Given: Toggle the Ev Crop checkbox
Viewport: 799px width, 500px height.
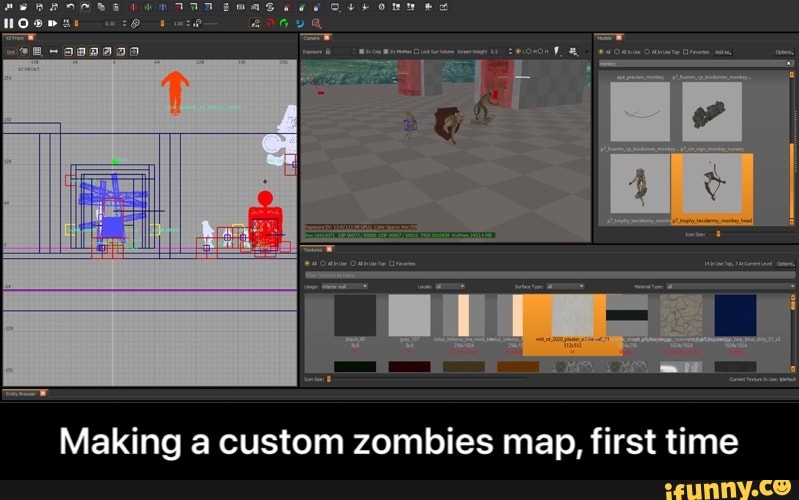Looking at the screenshot, I should pyautogui.click(x=361, y=51).
